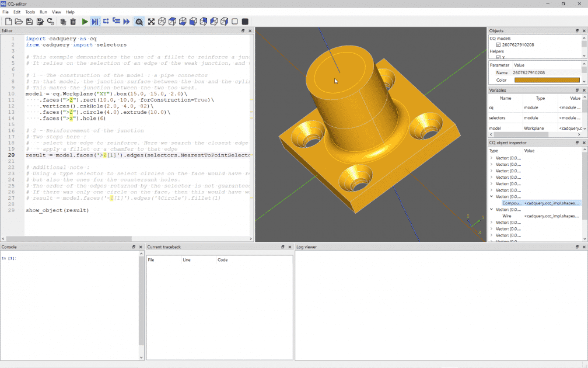Click the delete trash icon in the toolbar
Image resolution: width=588 pixels, height=368 pixels.
72,22
